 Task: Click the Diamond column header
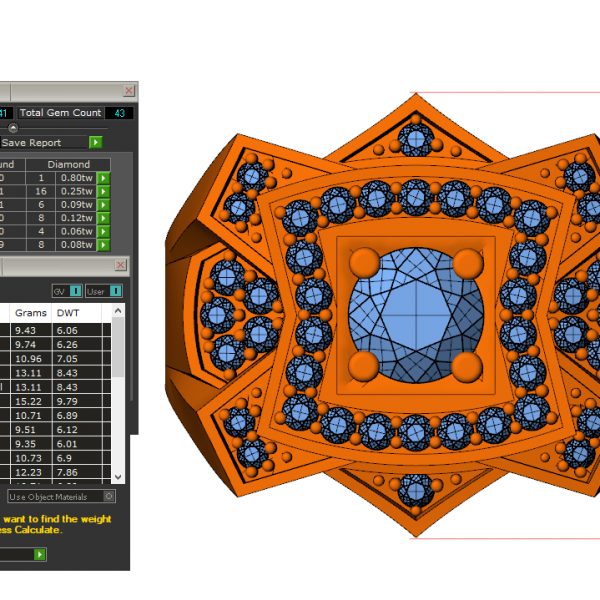coord(68,164)
